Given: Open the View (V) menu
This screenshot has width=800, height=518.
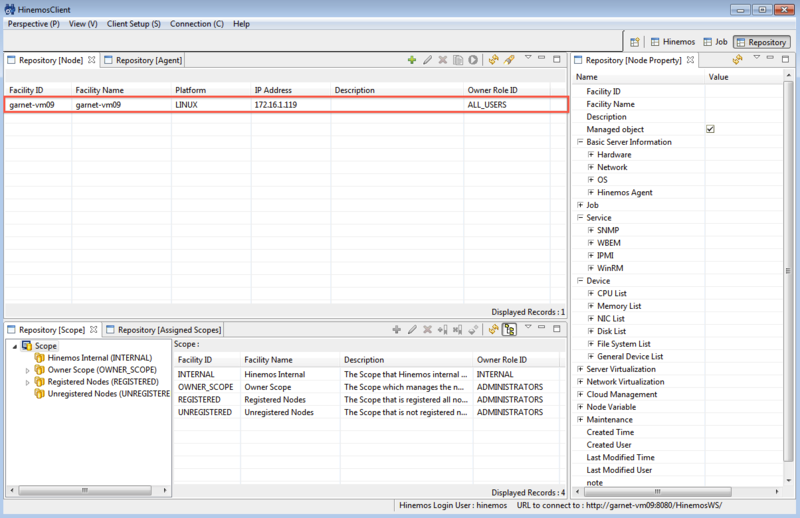Looking at the screenshot, I should (x=83, y=24).
